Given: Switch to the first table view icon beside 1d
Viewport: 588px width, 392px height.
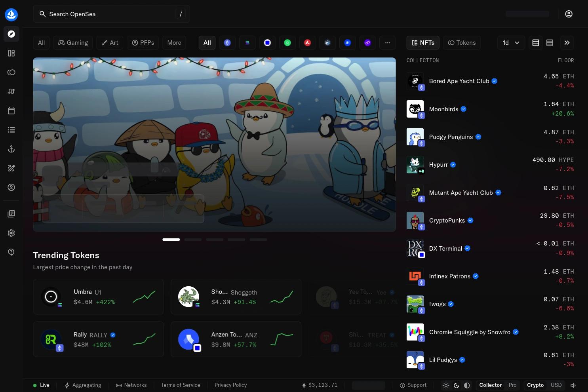Looking at the screenshot, I should [536, 43].
